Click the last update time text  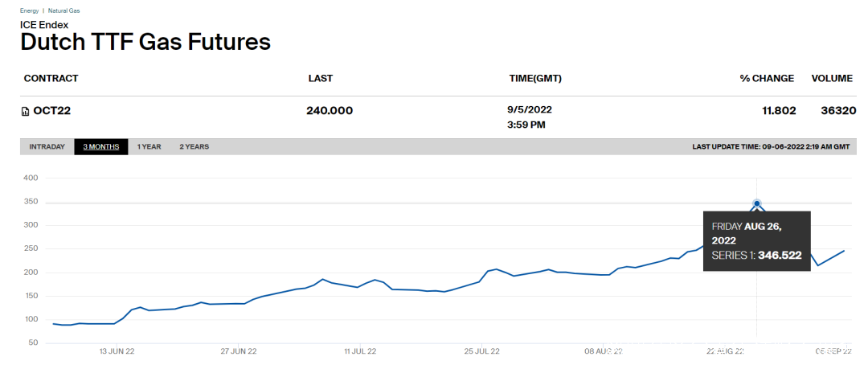tap(770, 147)
